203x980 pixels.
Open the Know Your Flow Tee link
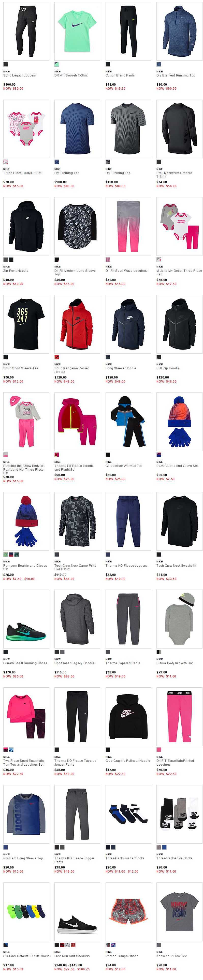pos(172,956)
